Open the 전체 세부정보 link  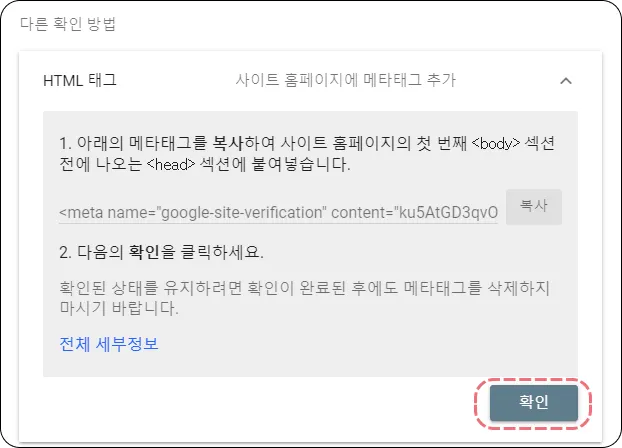109,344
